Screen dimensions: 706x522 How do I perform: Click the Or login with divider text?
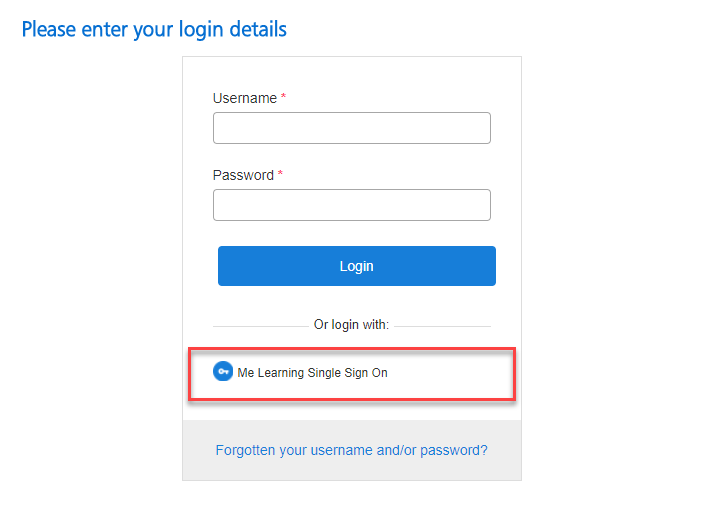pyautogui.click(x=351, y=324)
